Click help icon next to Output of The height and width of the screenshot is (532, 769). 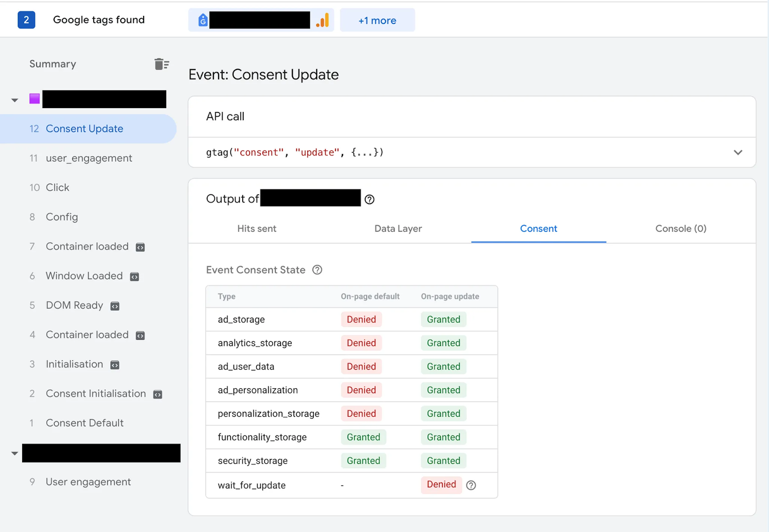click(x=369, y=199)
